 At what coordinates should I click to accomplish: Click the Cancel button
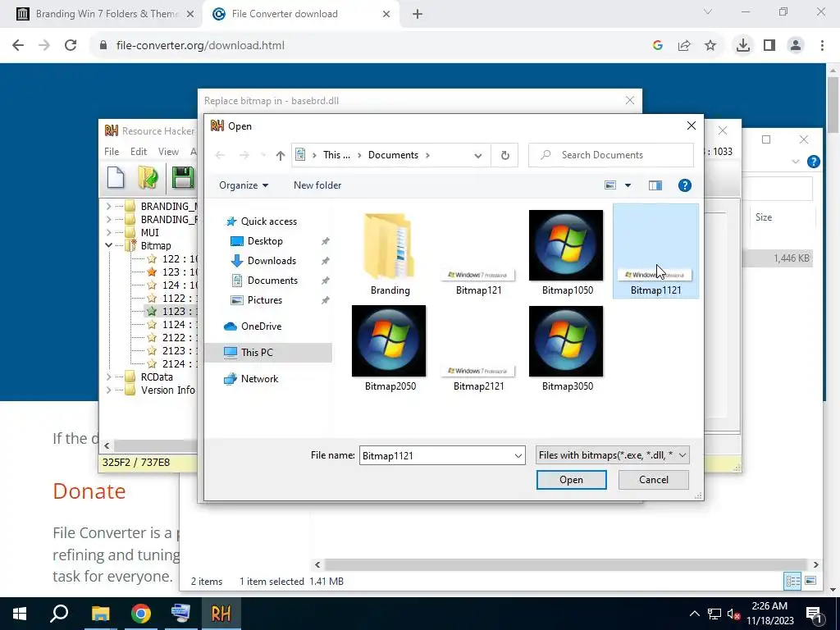point(654,480)
